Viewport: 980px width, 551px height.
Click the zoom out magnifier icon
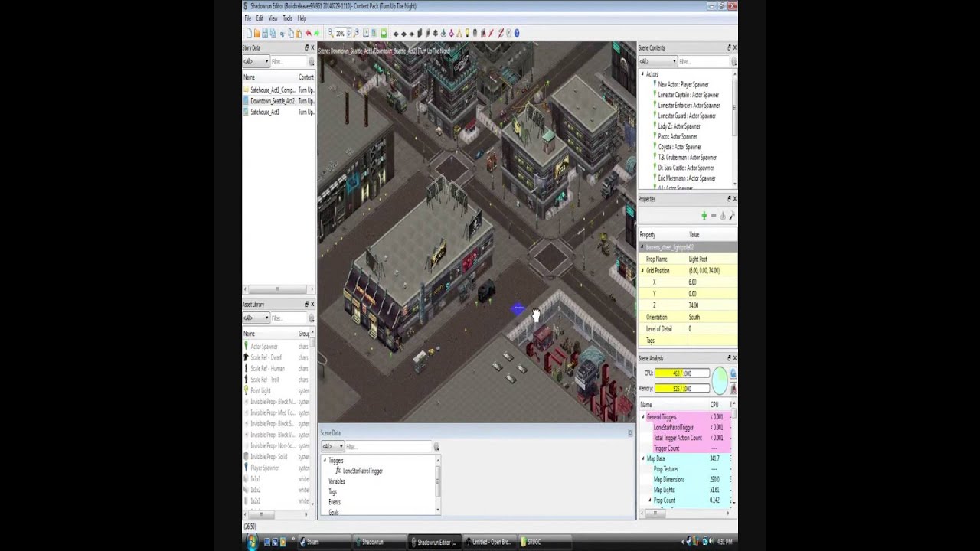coord(331,34)
